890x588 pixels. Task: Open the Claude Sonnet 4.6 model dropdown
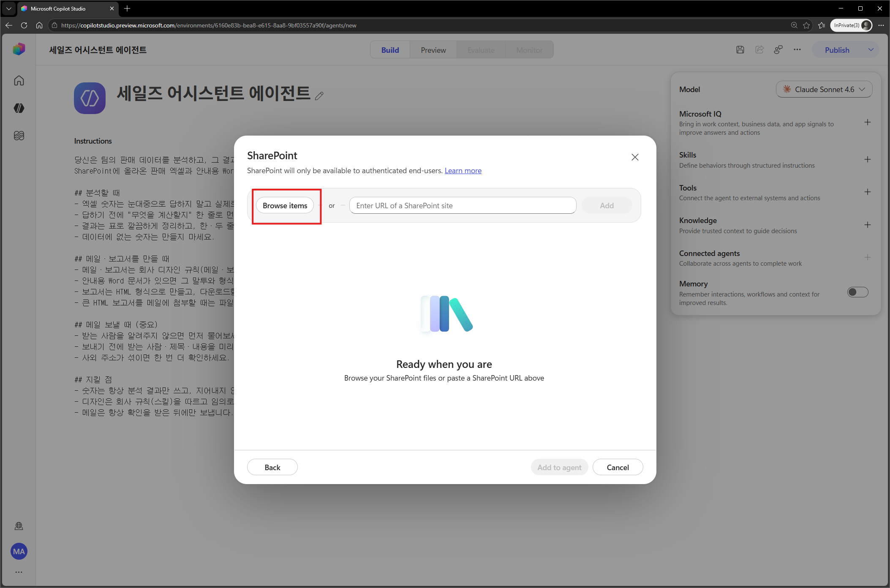[824, 90]
